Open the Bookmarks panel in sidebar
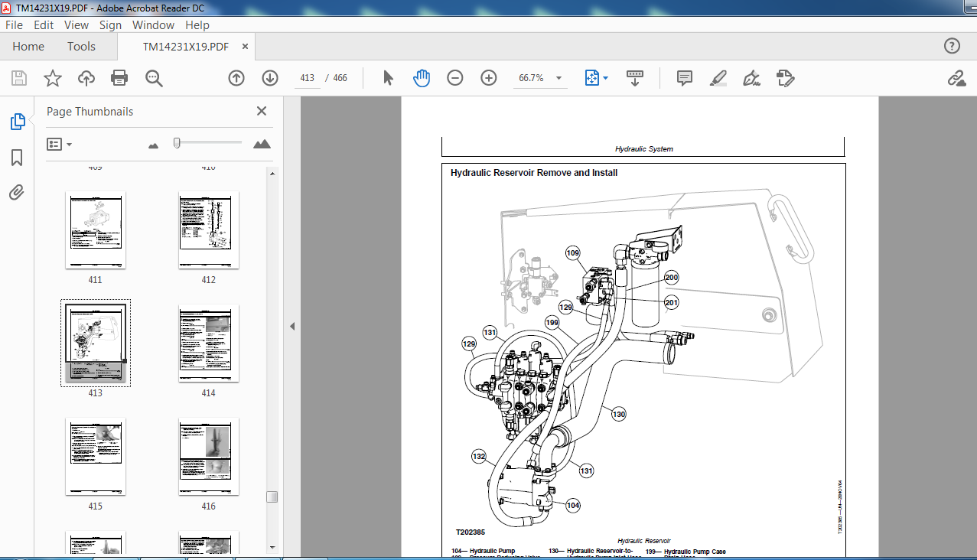Viewport: 977px width, 560px height. tap(17, 158)
